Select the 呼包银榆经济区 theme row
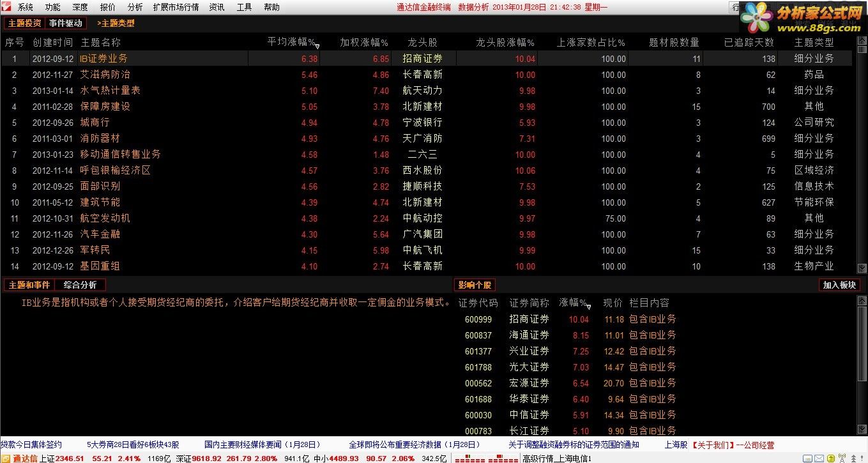Image resolution: width=868 pixels, height=463 pixels. tap(427, 171)
